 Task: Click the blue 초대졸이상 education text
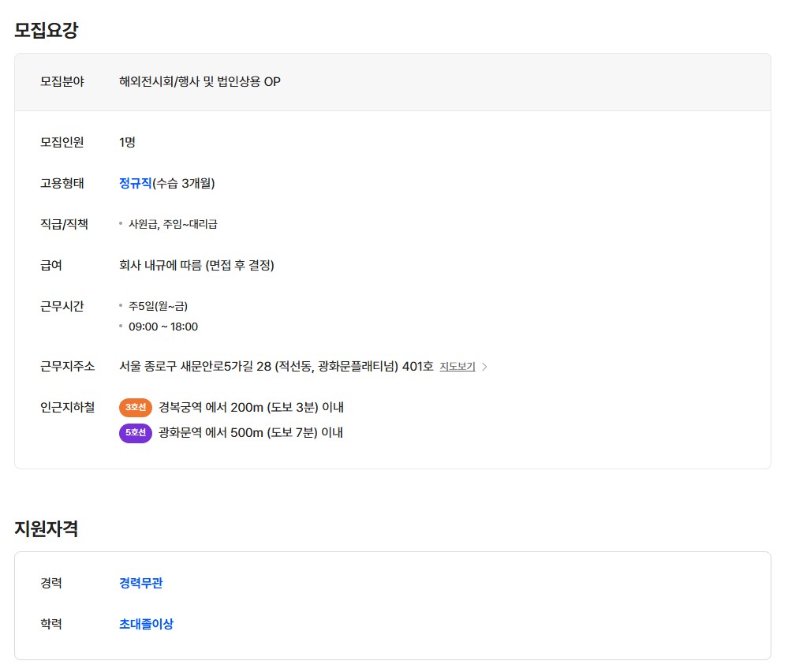pos(146,624)
